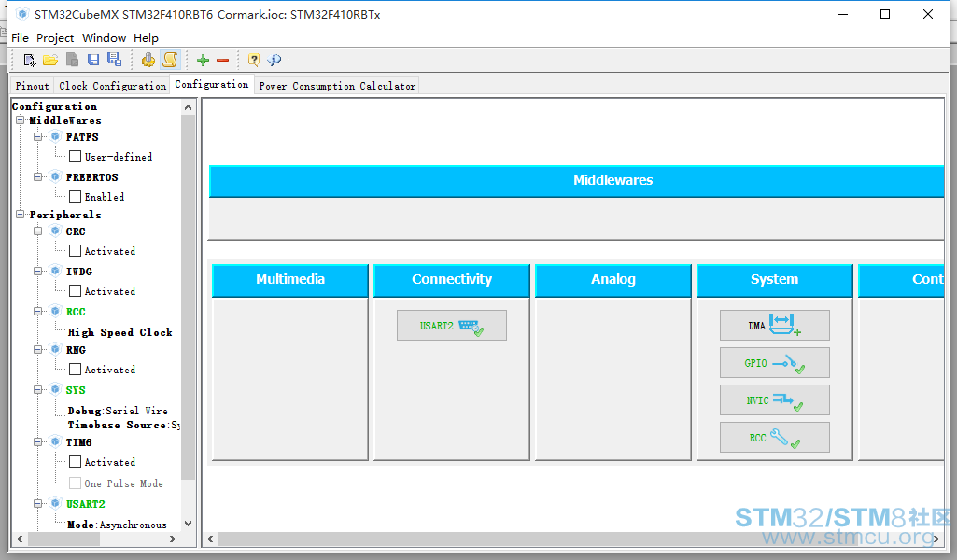Image resolution: width=957 pixels, height=560 pixels.
Task: Open Power Consumption Calculator tab
Action: (337, 86)
